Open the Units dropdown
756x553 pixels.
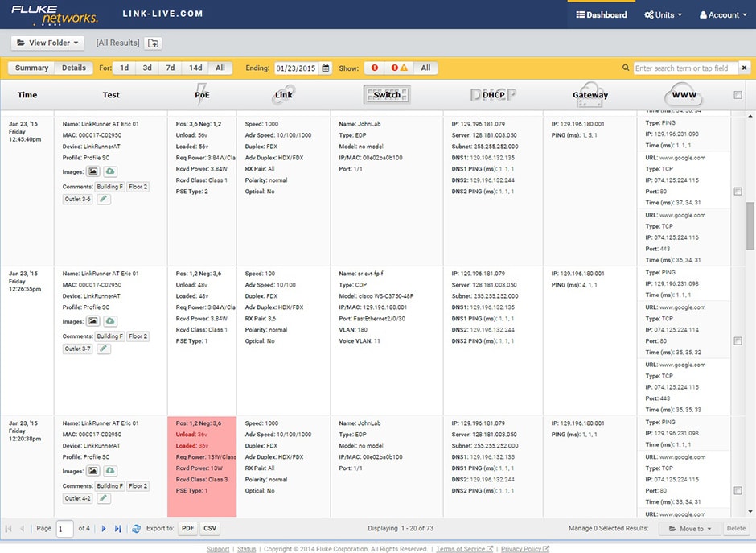pos(663,14)
